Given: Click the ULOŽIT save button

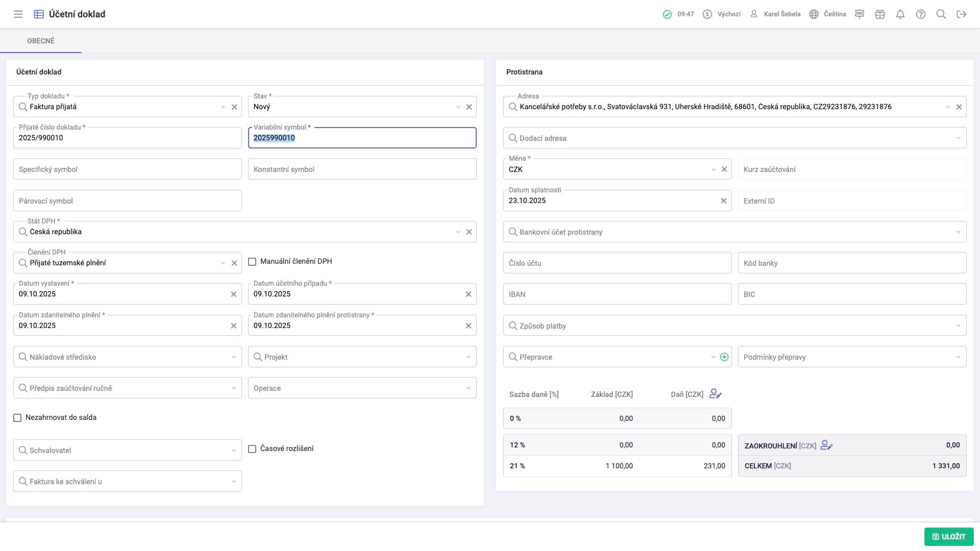Looking at the screenshot, I should pyautogui.click(x=948, y=537).
